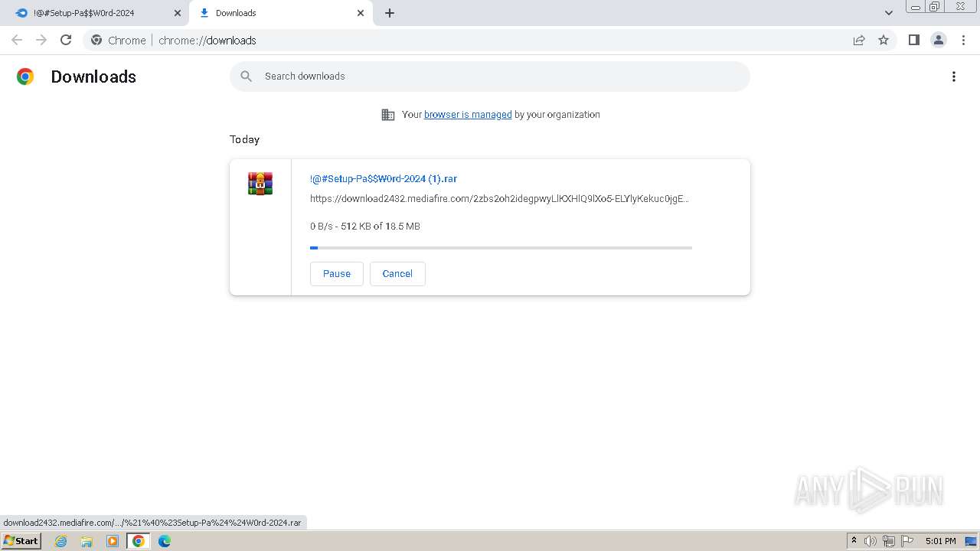Image resolution: width=980 pixels, height=551 pixels.
Task: Show hidden system tray icons arrow
Action: (x=854, y=541)
